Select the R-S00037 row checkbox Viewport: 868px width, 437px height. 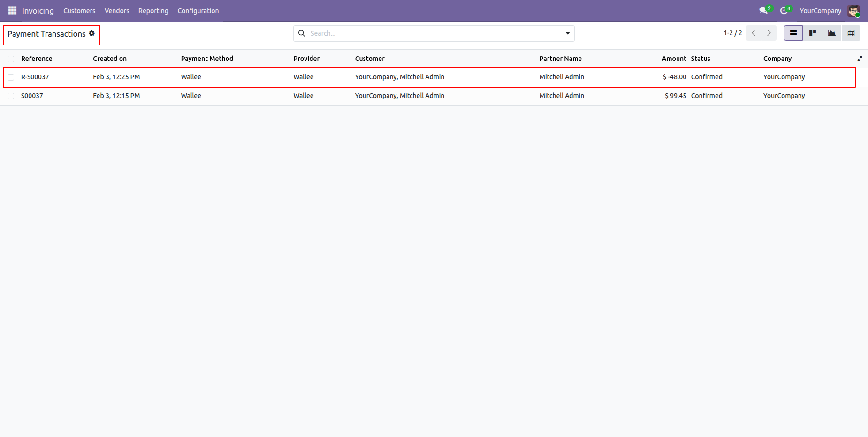[11, 77]
